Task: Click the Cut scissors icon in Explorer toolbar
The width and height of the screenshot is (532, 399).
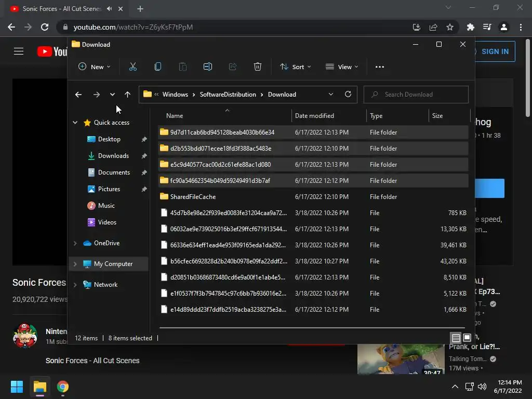Action: [x=132, y=67]
